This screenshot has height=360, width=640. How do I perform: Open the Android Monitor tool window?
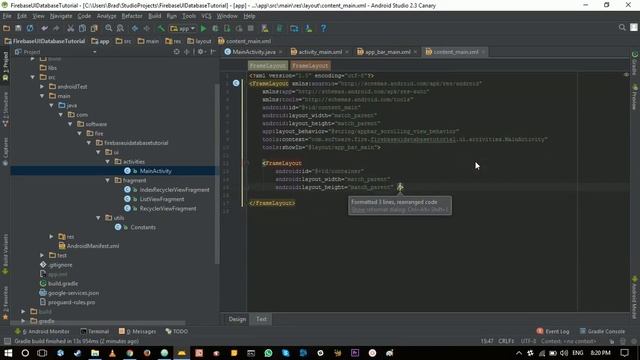click(42, 331)
